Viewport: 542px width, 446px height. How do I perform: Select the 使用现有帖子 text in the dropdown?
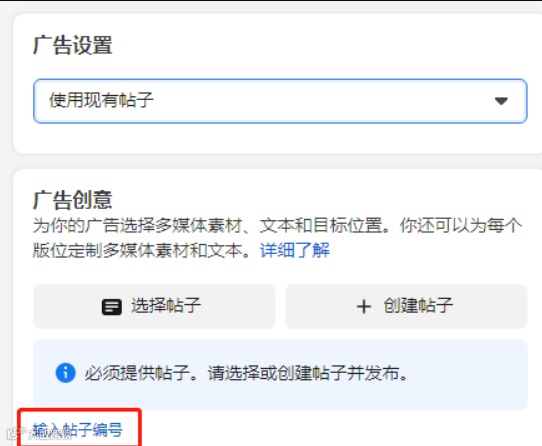click(x=101, y=100)
